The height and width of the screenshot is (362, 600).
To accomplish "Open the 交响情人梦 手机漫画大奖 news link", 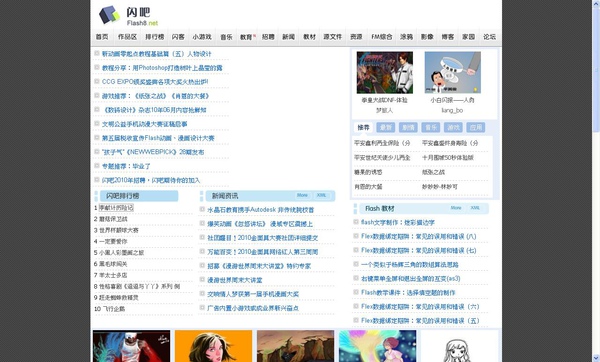I will click(253, 294).
